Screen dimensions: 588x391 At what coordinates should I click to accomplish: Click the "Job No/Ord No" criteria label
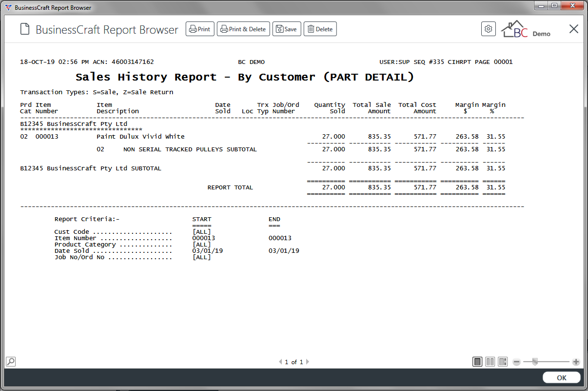79,257
